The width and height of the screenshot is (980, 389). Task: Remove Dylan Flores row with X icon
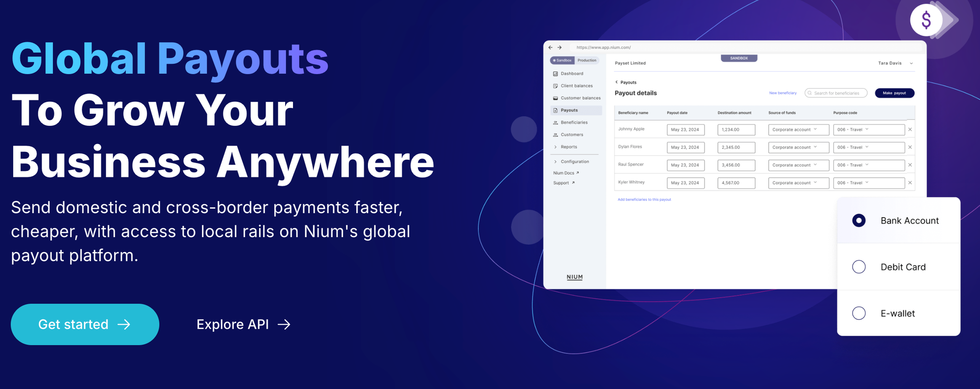click(x=910, y=147)
